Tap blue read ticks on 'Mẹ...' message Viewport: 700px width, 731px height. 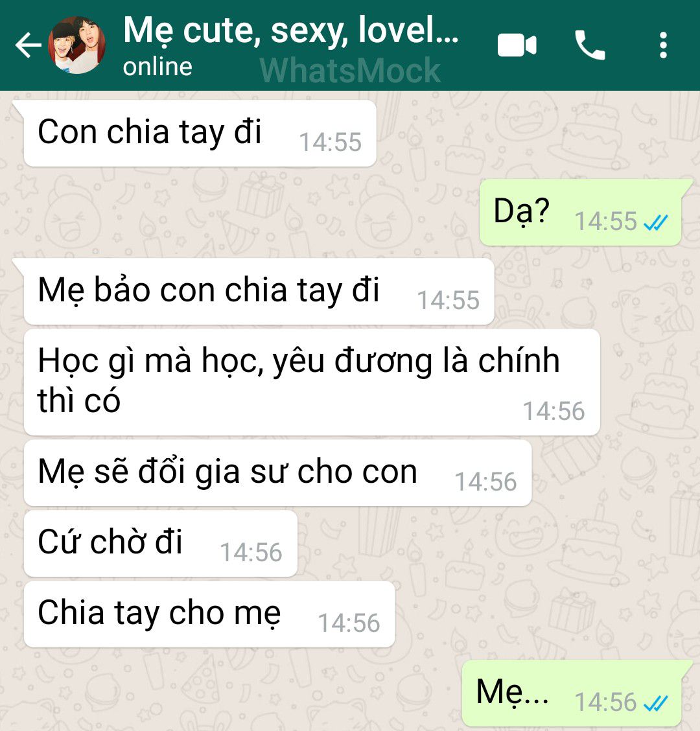(x=656, y=704)
